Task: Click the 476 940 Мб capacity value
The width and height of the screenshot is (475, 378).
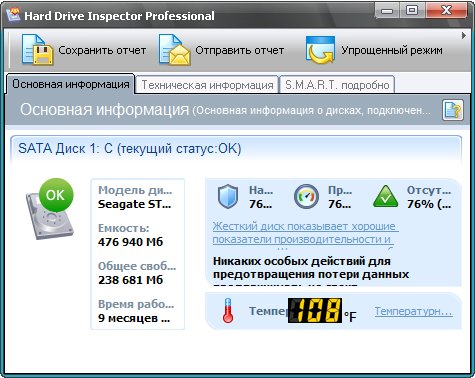Action: tap(130, 242)
